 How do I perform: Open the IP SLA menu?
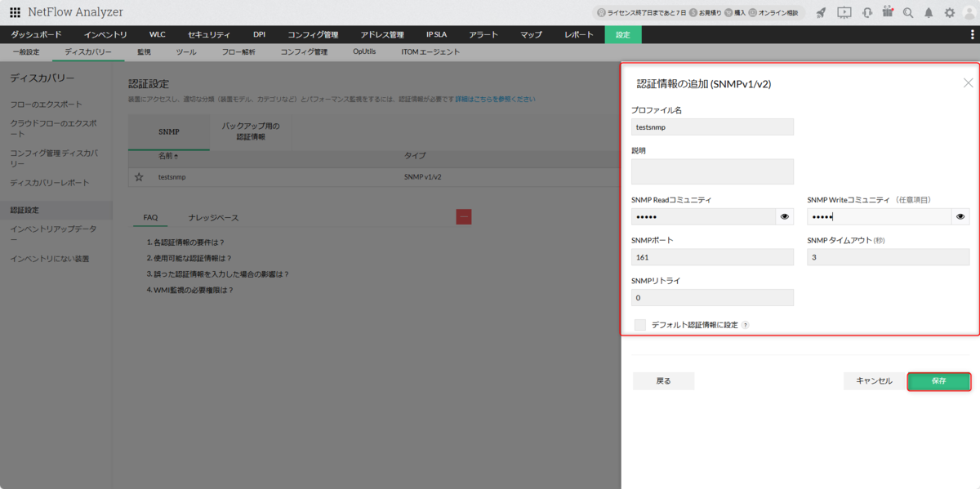point(436,34)
